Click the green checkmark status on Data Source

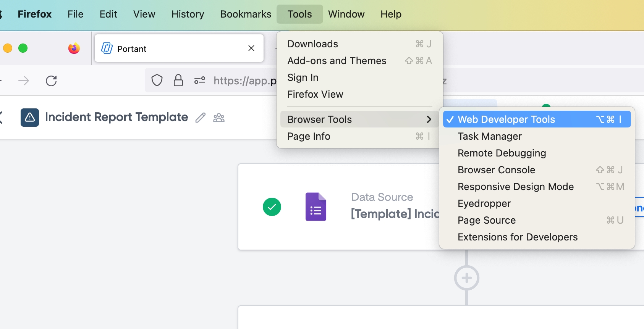click(272, 207)
